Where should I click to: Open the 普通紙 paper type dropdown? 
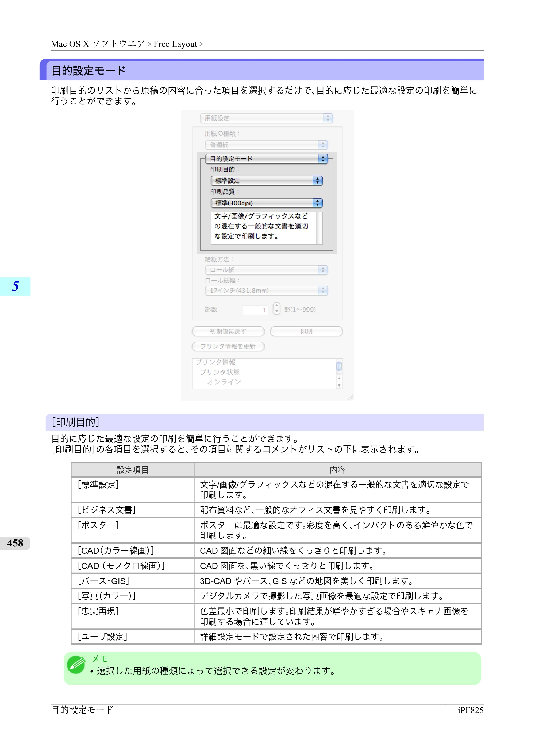pos(267,145)
